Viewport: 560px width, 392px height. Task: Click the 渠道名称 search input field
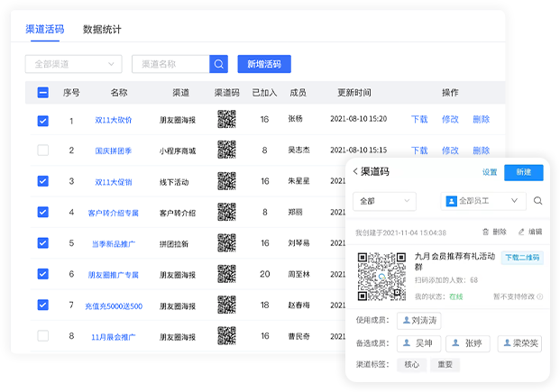[170, 64]
